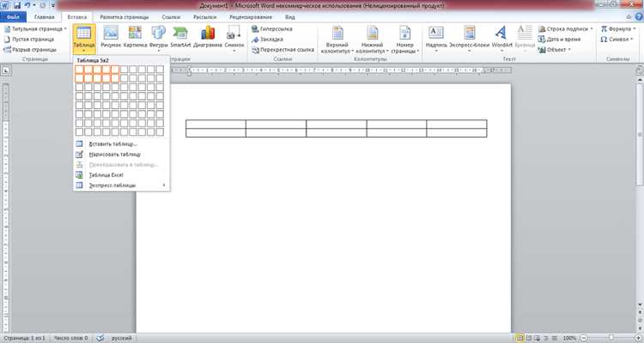Switch to the Разметка страницы tab
This screenshot has height=343, width=644.
(x=125, y=17)
